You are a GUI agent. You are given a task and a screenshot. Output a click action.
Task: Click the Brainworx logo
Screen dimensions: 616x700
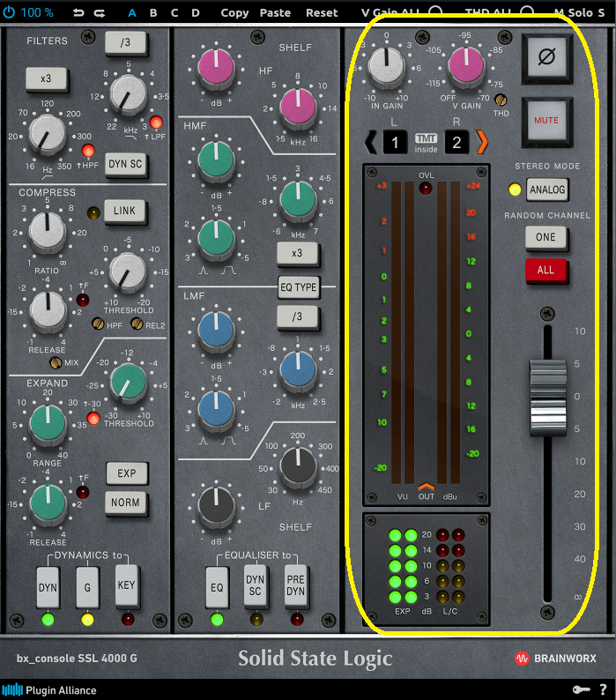[x=556, y=659]
